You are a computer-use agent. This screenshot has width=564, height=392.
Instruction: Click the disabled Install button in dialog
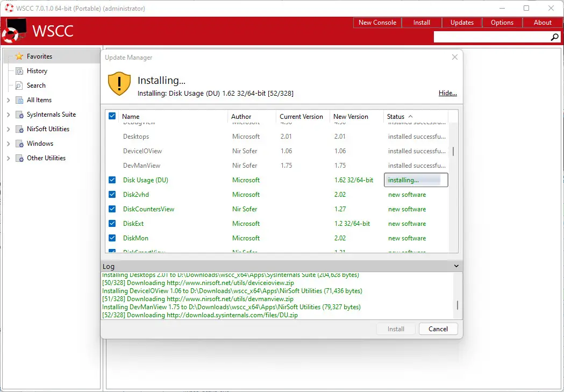pos(396,329)
